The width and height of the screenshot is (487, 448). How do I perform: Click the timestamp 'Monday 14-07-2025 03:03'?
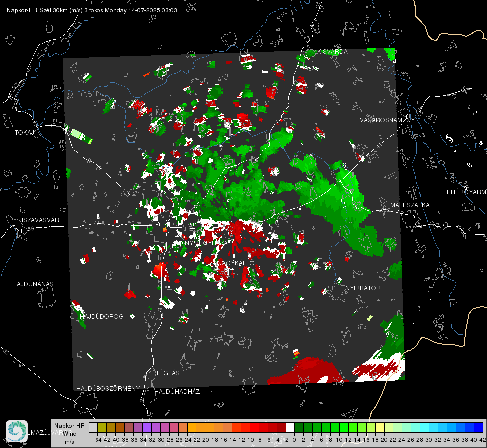click(x=141, y=10)
